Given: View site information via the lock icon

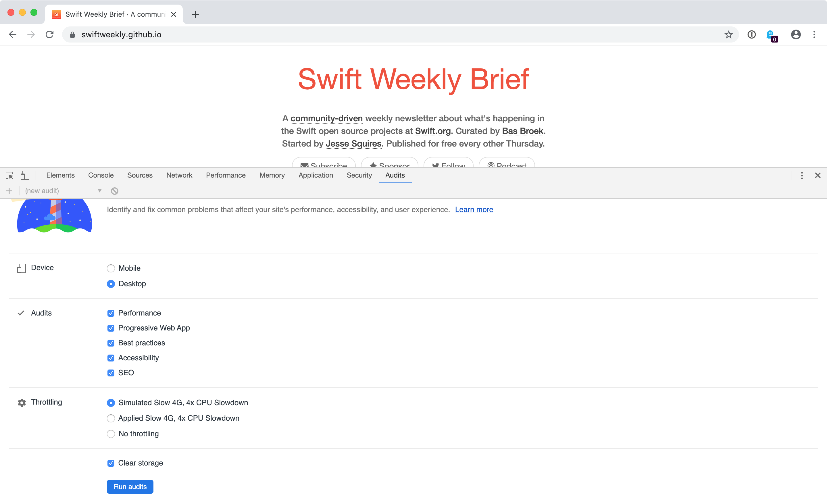Looking at the screenshot, I should pyautogui.click(x=72, y=34).
